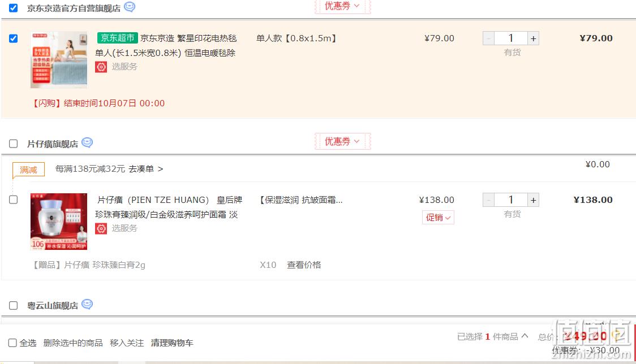Decrease quantity of the electric blanket
The width and height of the screenshot is (636, 364).
point(488,38)
